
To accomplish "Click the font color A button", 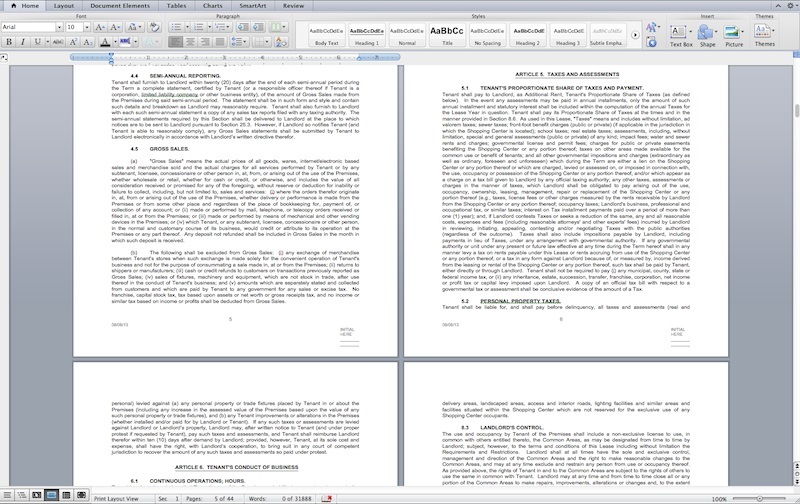I will [105, 42].
